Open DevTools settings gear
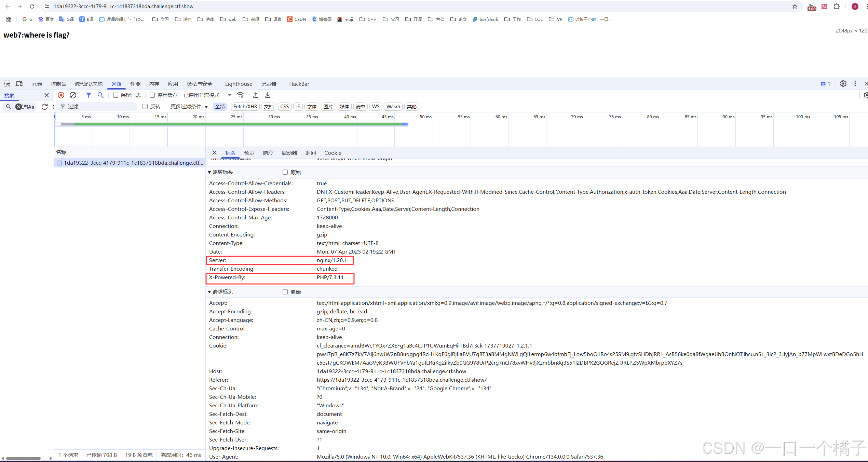The height and width of the screenshot is (462, 868). [x=843, y=84]
